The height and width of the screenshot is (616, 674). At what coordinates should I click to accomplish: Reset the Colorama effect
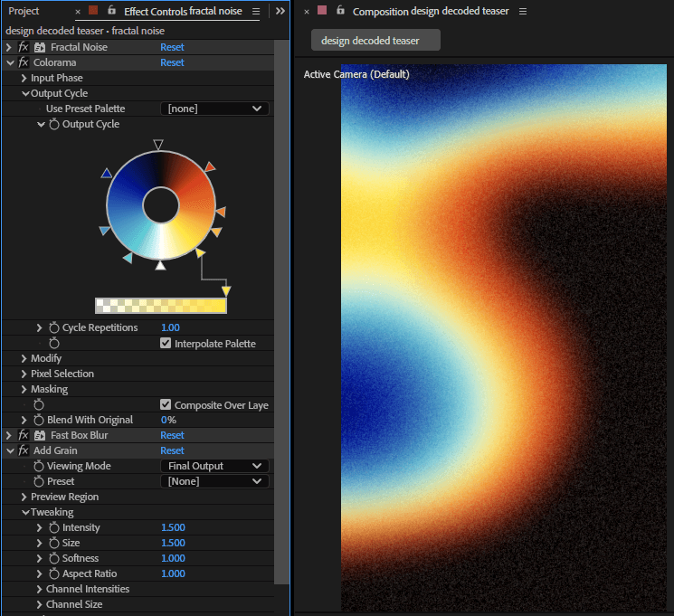click(x=172, y=62)
